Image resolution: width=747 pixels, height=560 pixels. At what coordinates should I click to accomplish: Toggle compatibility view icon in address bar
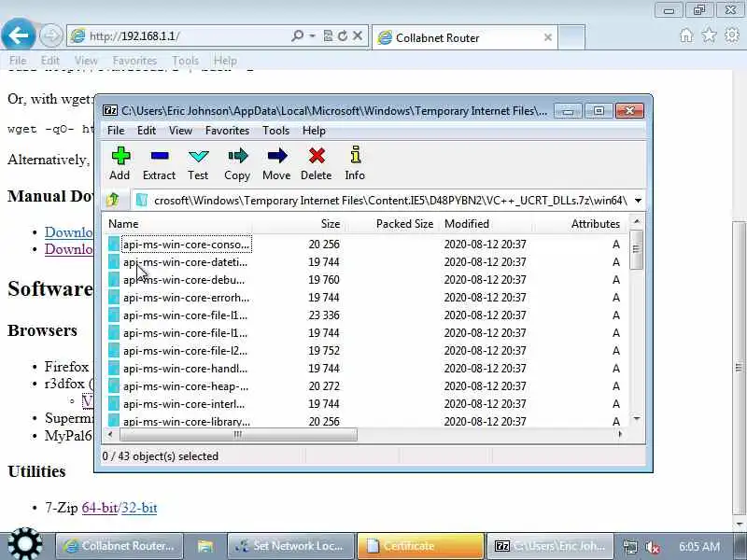tap(329, 35)
